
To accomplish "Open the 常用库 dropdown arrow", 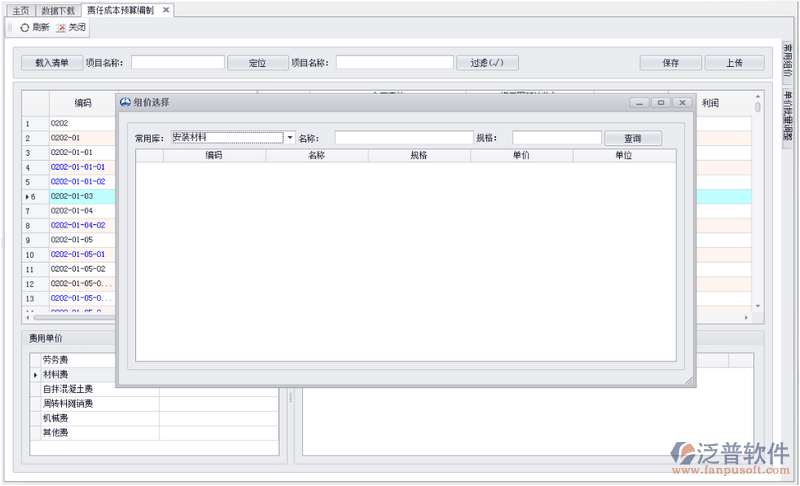I will point(290,138).
